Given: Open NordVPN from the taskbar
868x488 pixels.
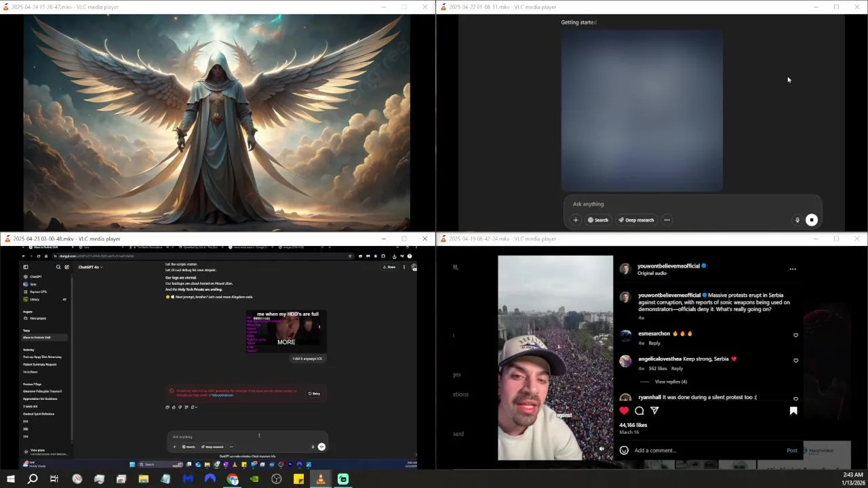Looking at the screenshot, I should click(x=210, y=479).
